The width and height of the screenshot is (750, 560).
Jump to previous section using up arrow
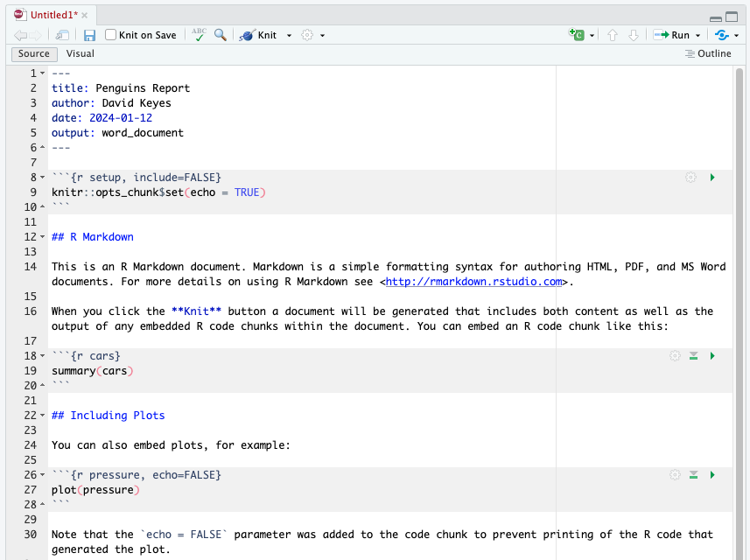point(613,35)
